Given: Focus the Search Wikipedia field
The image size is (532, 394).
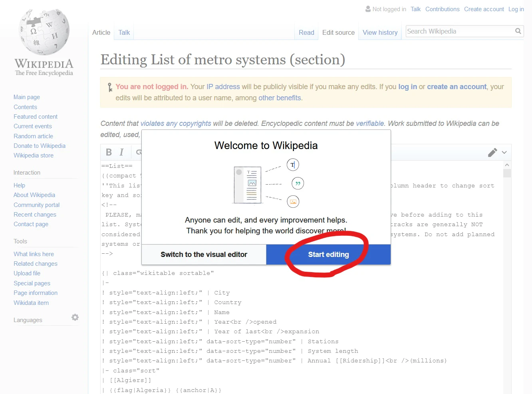Looking at the screenshot, I should point(460,31).
